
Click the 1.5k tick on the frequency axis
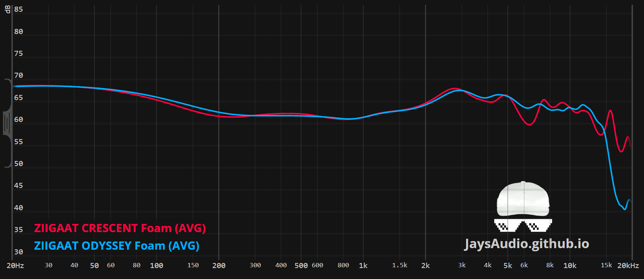tap(399, 265)
